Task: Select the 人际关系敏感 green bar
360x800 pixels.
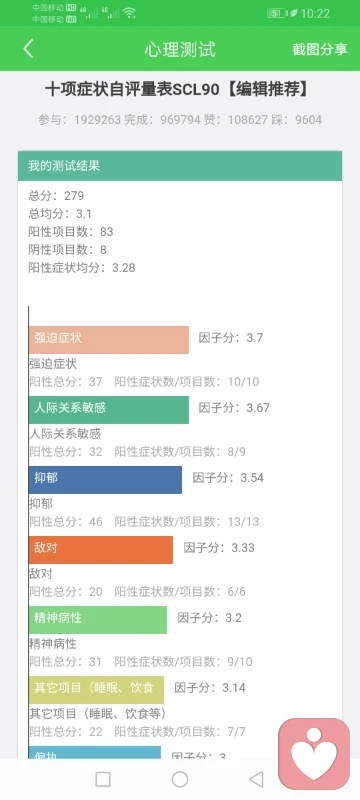Action: (x=109, y=410)
